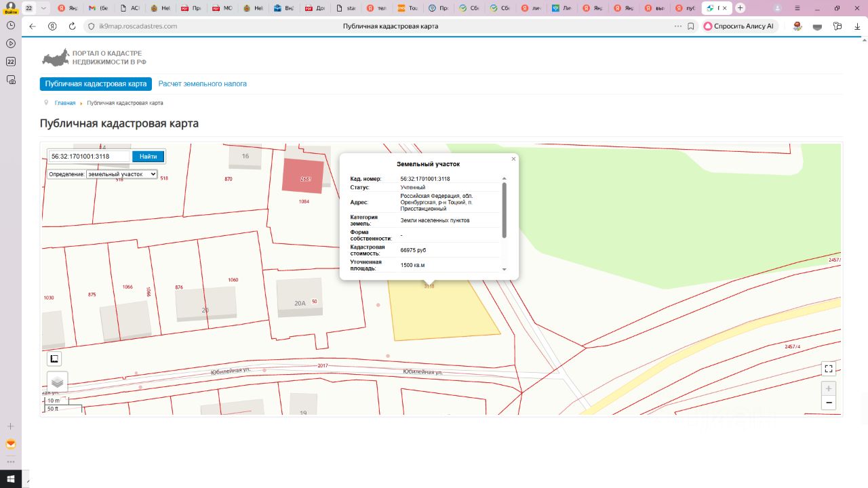The width and height of the screenshot is (868, 488).
Task: Toggle fullscreen map view
Action: tap(828, 369)
